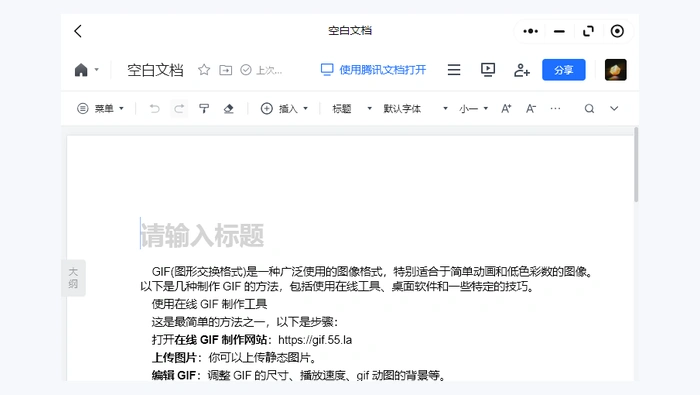Show more toolbar options ellipsis

pos(555,108)
